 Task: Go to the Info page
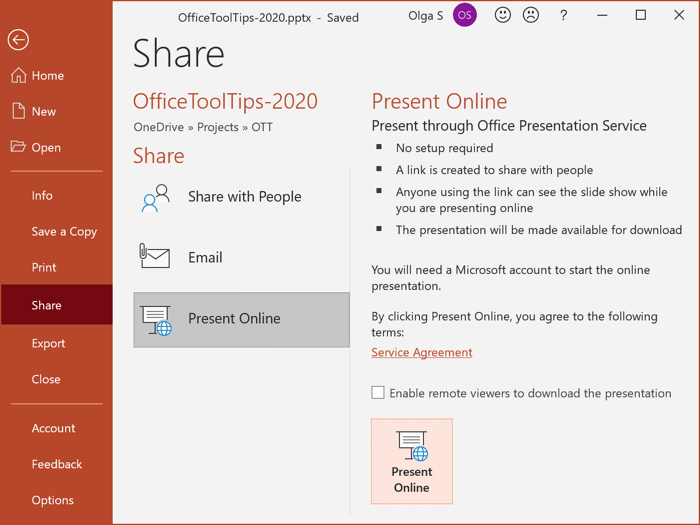click(42, 196)
